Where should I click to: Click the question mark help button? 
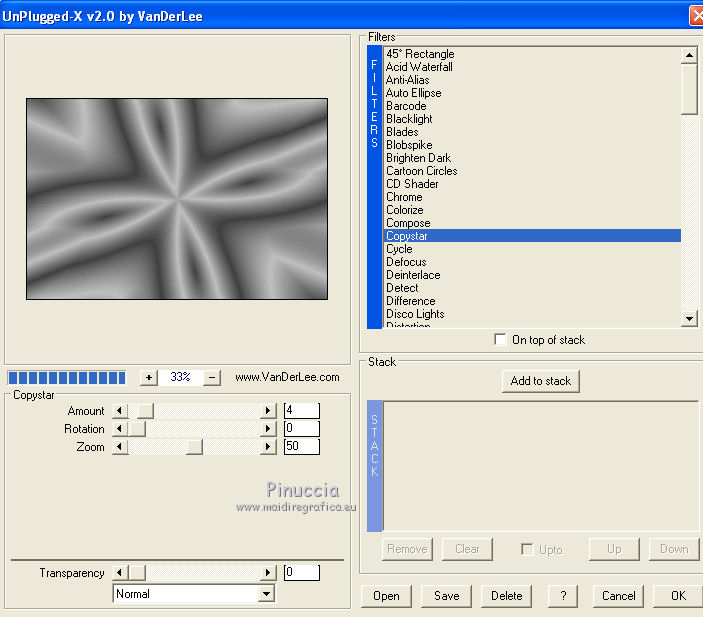563,596
